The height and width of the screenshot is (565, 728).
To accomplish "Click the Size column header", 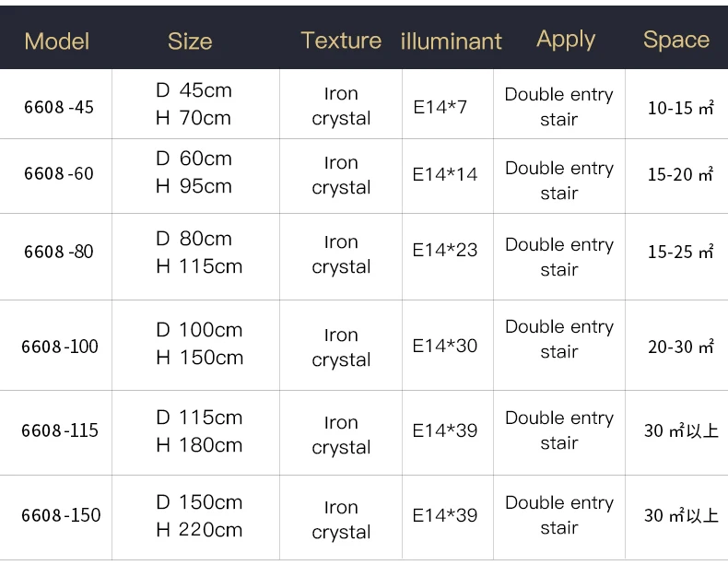I will (x=190, y=41).
